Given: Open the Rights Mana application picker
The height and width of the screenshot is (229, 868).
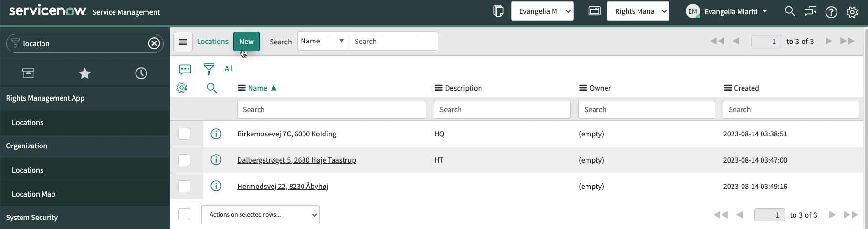Looking at the screenshot, I should coord(638,11).
